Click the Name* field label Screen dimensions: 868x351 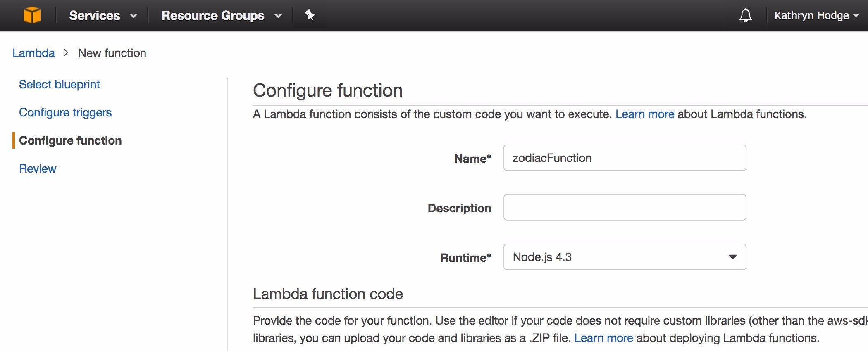pyautogui.click(x=472, y=159)
